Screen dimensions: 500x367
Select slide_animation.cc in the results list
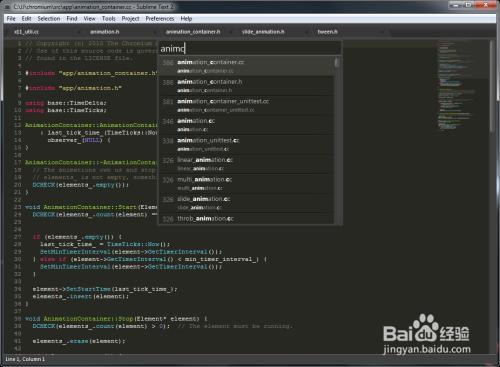(246, 203)
